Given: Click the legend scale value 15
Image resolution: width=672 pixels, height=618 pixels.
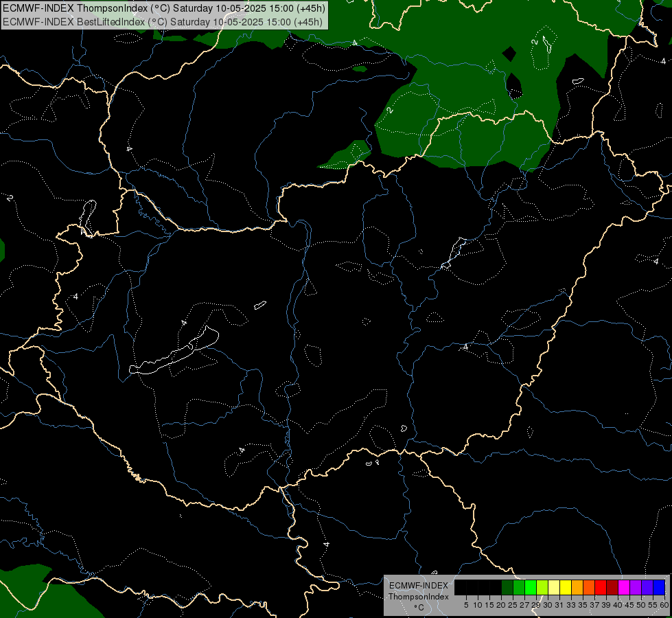Looking at the screenshot, I should click(x=489, y=605).
